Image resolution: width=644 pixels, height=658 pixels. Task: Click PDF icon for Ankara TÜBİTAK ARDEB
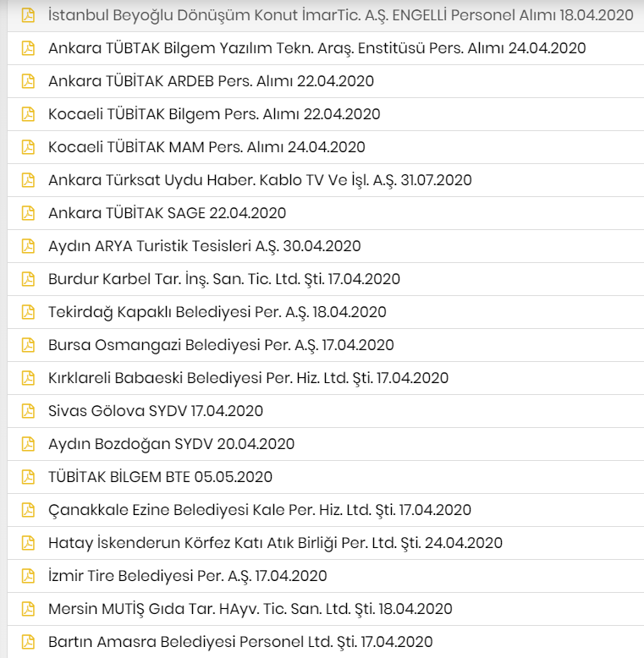pos(28,80)
